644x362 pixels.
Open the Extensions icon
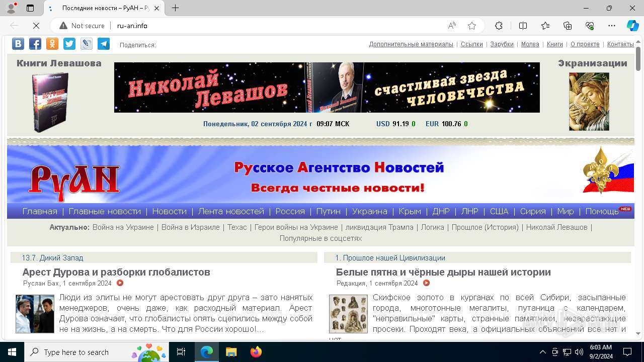point(499,26)
